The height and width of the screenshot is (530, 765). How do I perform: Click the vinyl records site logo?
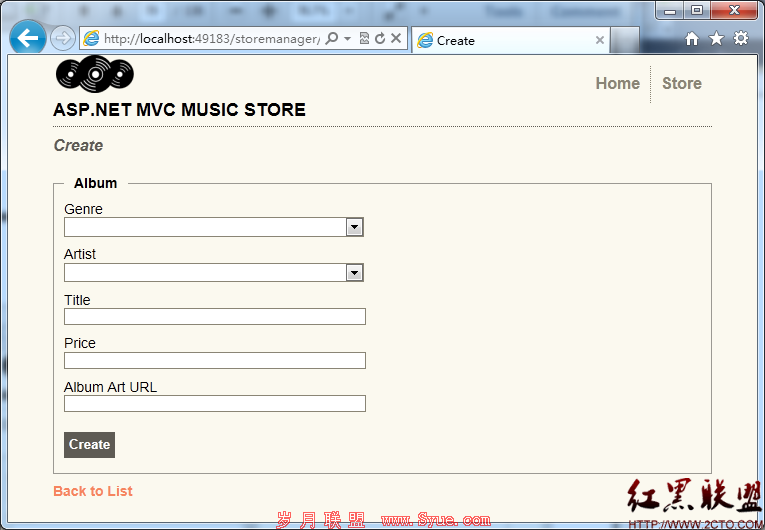click(x=95, y=74)
